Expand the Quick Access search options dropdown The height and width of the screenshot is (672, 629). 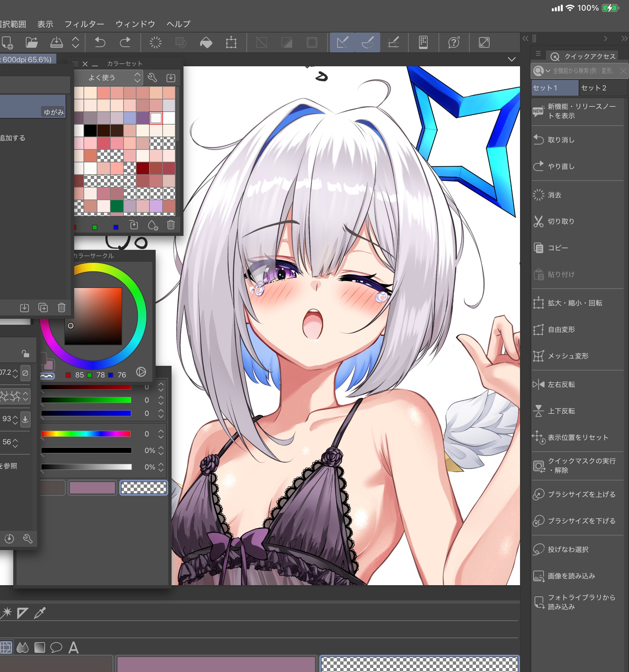[548, 71]
